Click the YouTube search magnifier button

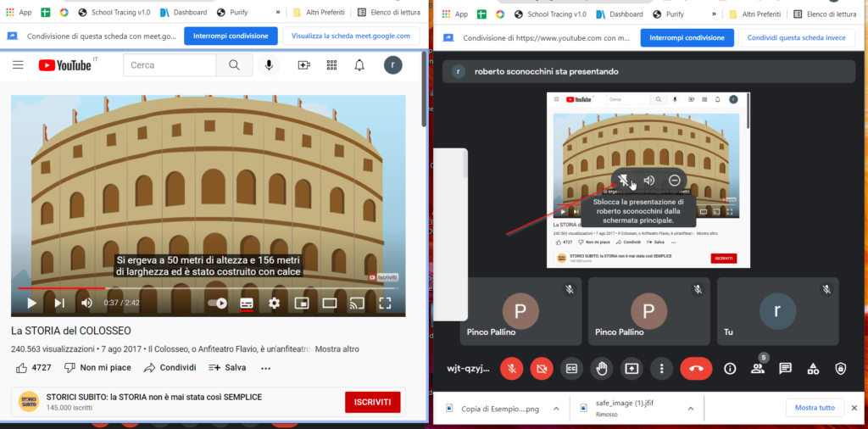click(234, 65)
